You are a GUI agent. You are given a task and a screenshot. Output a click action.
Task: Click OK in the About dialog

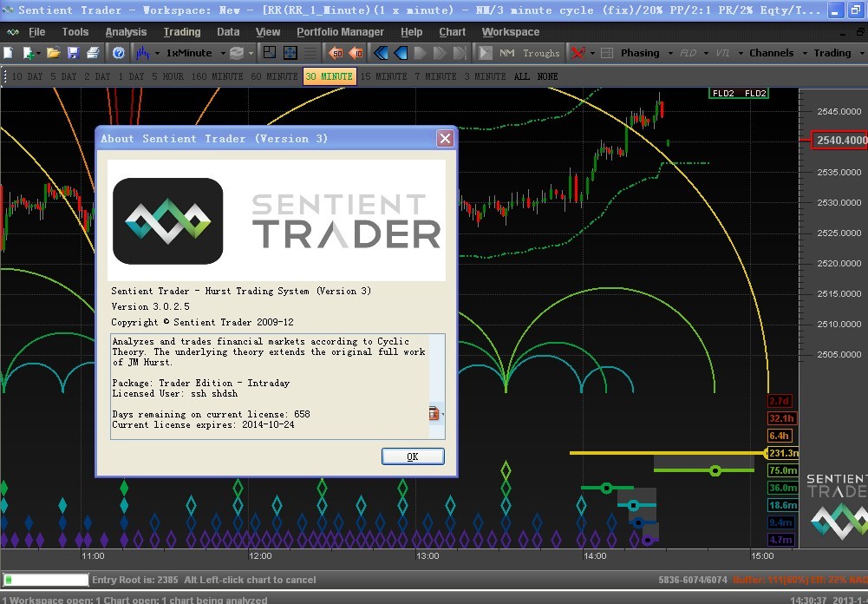[x=413, y=456]
